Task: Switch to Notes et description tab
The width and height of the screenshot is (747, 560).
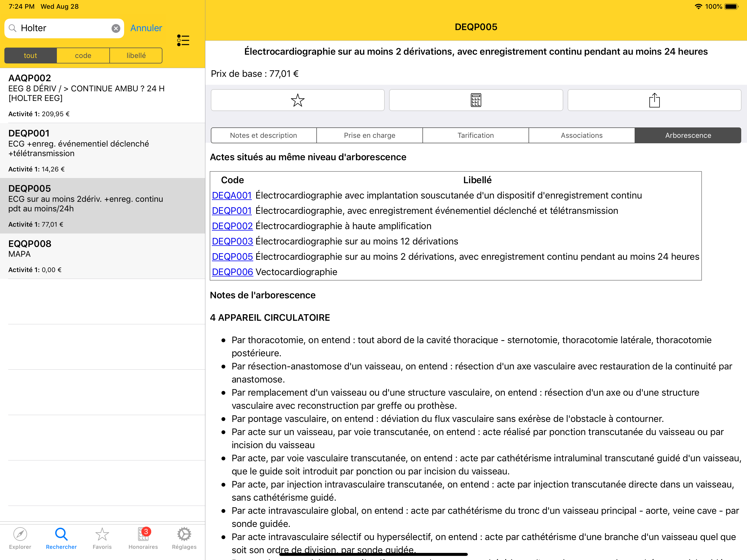Action: [264, 135]
